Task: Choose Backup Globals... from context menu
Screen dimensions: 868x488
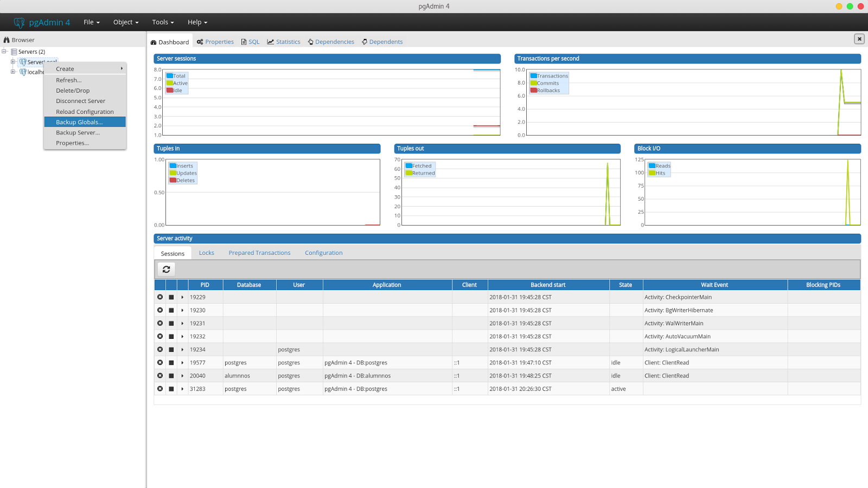Action: (85, 122)
